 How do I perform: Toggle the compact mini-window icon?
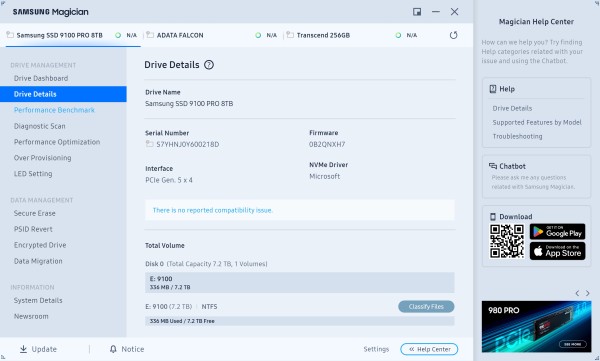click(x=417, y=12)
